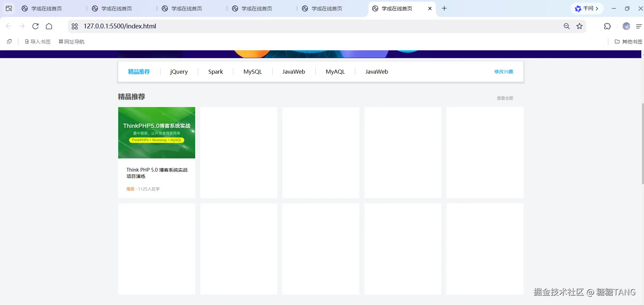Select the JavaWeb tab next to MySQL

tap(294, 72)
